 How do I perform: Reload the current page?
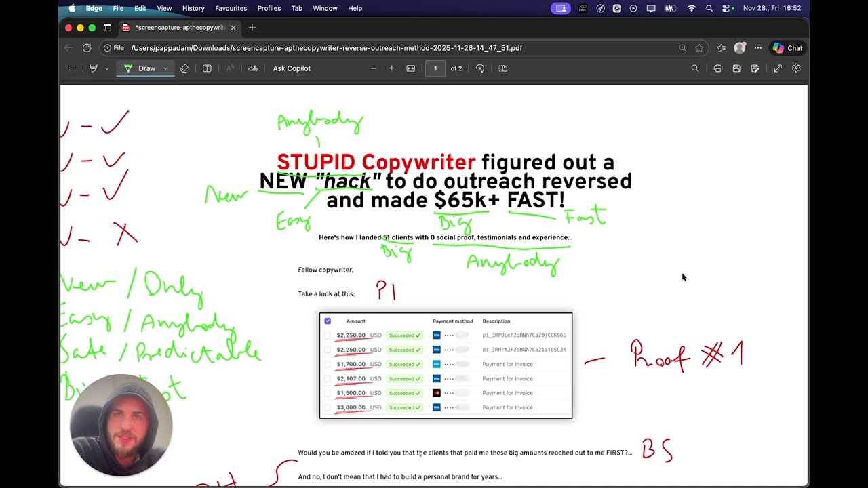pyautogui.click(x=87, y=48)
